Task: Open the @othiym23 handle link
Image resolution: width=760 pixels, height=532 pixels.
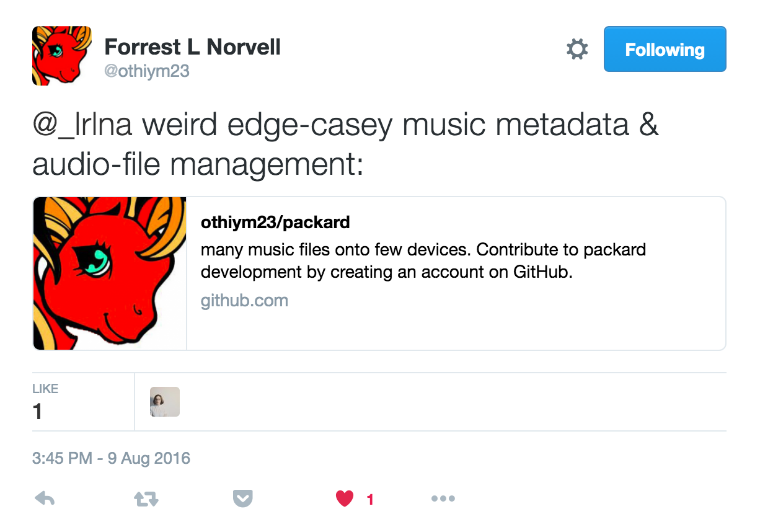Action: point(147,71)
